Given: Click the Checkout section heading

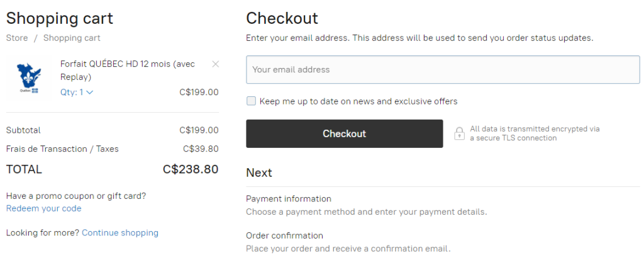Looking at the screenshot, I should click(282, 18).
